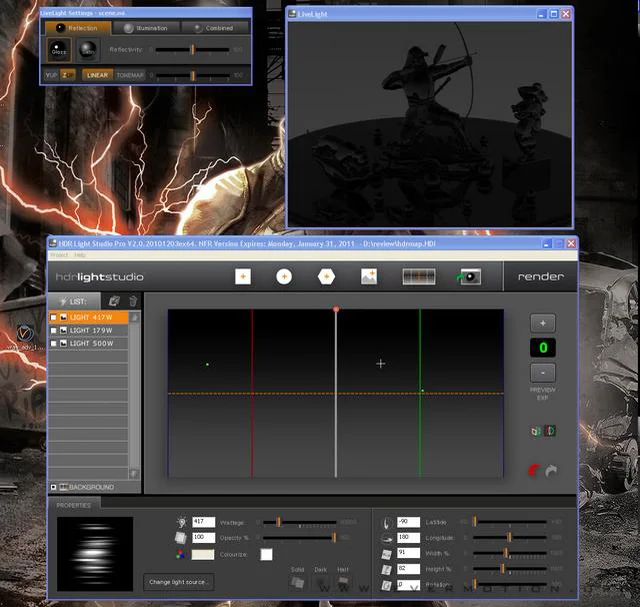
Task: Open the Illumination tab
Action: [x=146, y=28]
